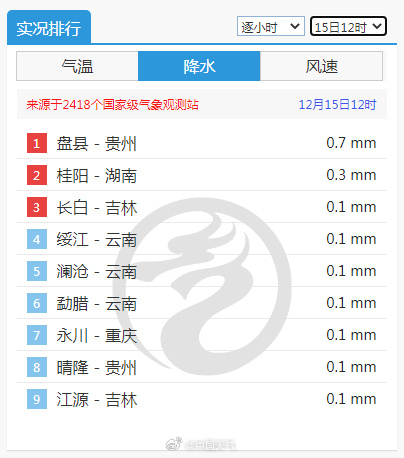Click the 实况排行 header tab

click(x=49, y=27)
